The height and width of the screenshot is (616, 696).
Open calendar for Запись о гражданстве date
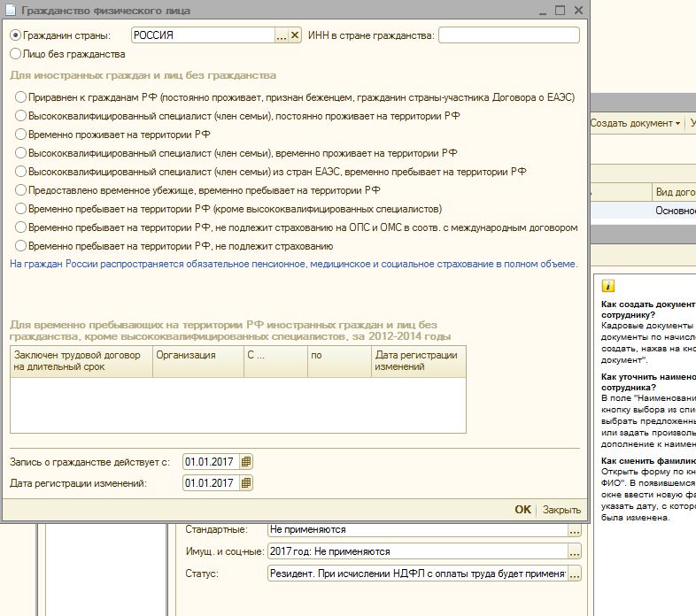pos(246,462)
